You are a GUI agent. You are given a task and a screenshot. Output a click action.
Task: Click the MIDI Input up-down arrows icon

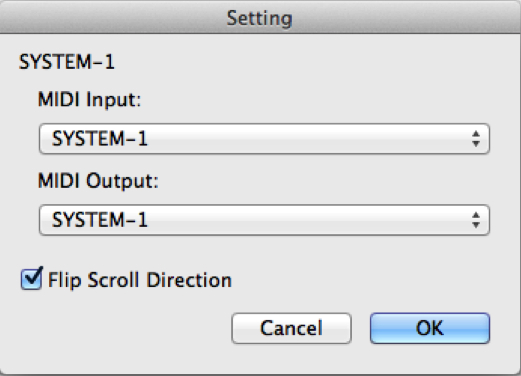476,139
